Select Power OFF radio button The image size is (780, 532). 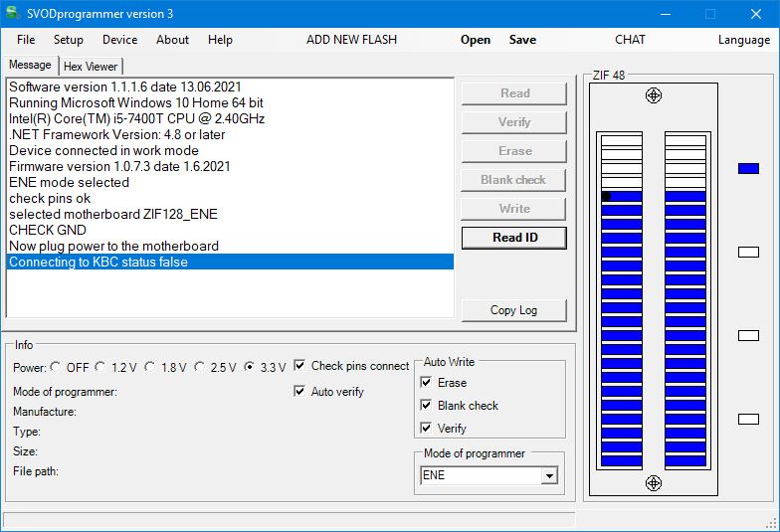(x=56, y=367)
